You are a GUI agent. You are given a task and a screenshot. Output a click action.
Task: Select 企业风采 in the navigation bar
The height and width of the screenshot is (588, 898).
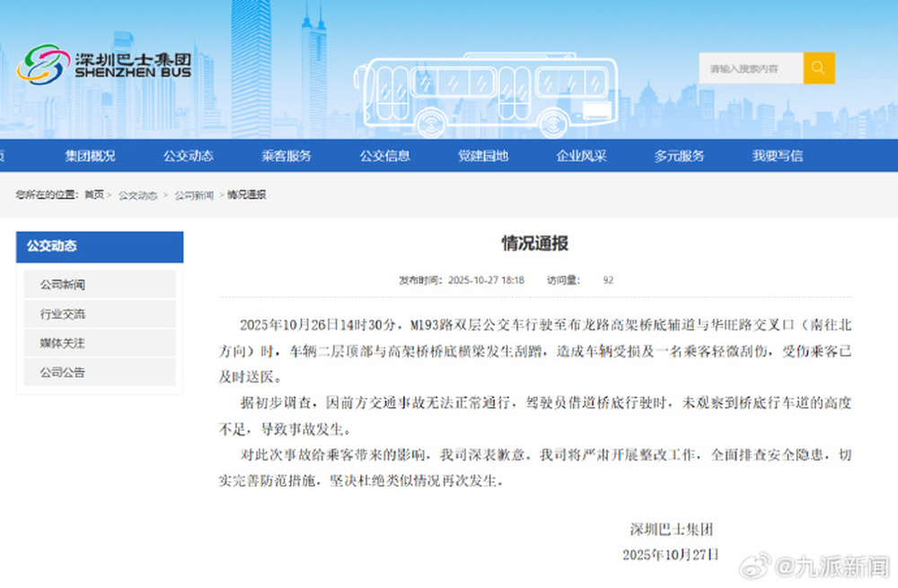[581, 155]
